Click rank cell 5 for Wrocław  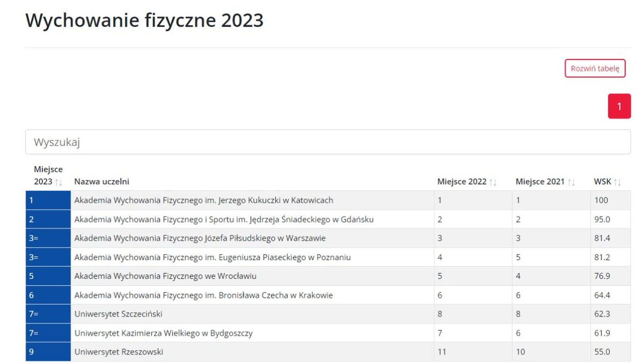pos(48,276)
